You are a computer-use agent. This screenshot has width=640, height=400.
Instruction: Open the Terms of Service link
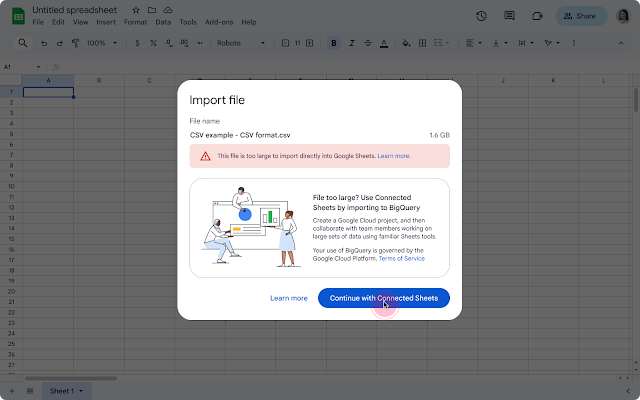[400, 258]
